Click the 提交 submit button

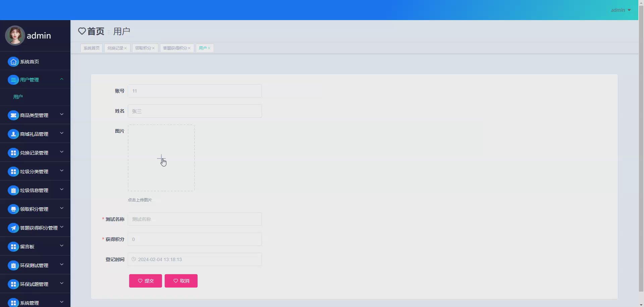146,281
